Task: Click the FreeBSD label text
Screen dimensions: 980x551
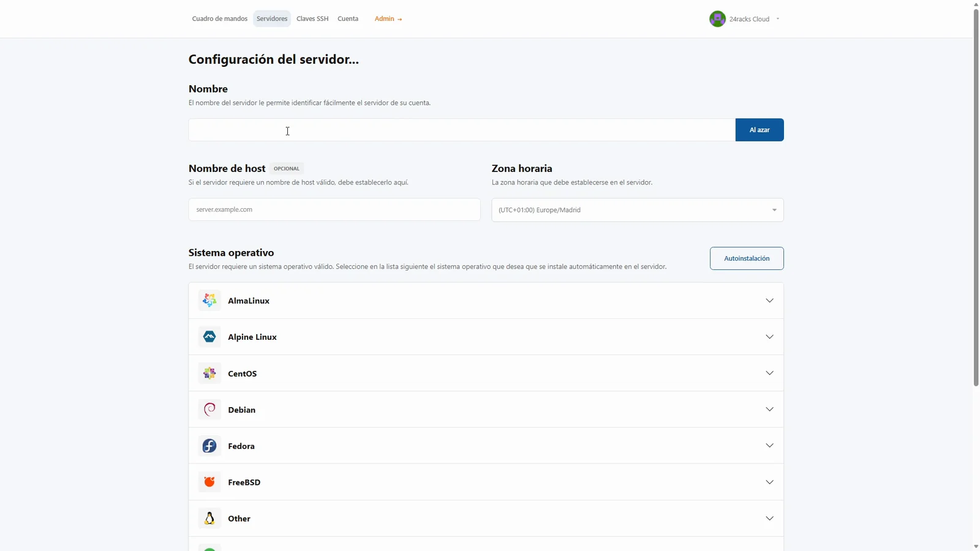Action: pyautogui.click(x=244, y=482)
